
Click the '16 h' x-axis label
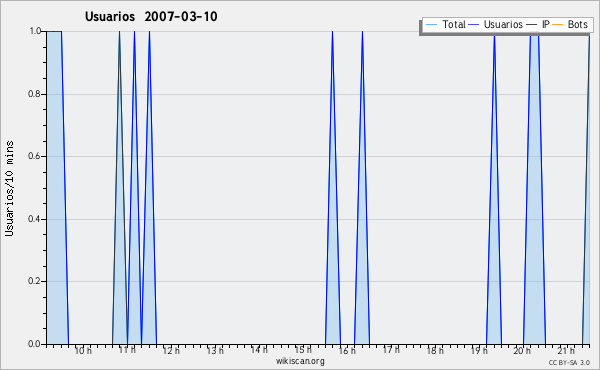click(x=347, y=350)
